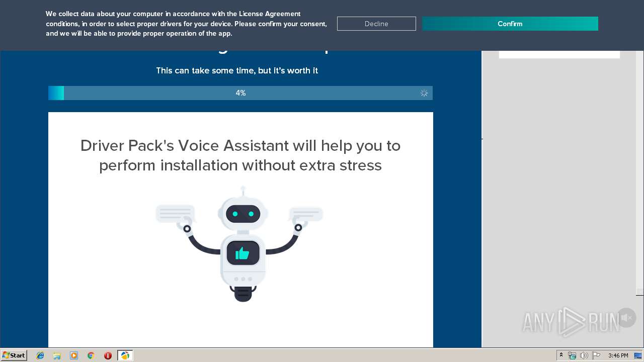The width and height of the screenshot is (644, 362).
Task: Click the robot's left speech bubble
Action: [175, 213]
